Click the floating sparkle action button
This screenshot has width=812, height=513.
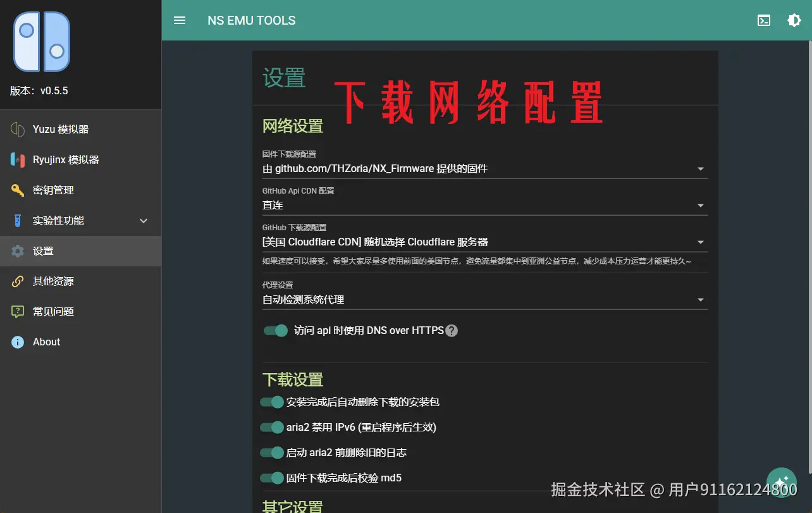tap(782, 483)
